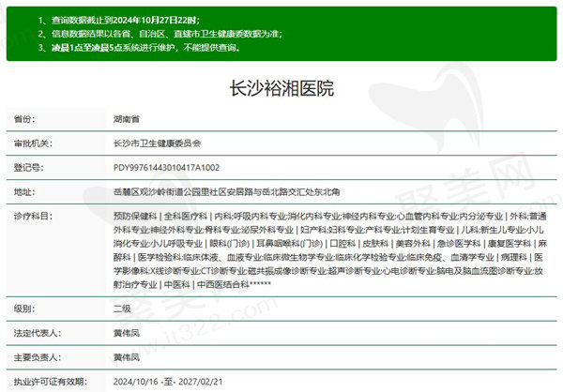Click the department list starting 预防保健科
Screen dimensions: 563x392
point(330,250)
